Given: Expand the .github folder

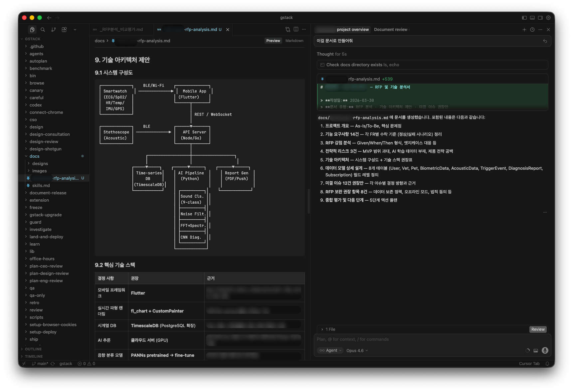Looking at the screenshot, I should tap(54, 47).
